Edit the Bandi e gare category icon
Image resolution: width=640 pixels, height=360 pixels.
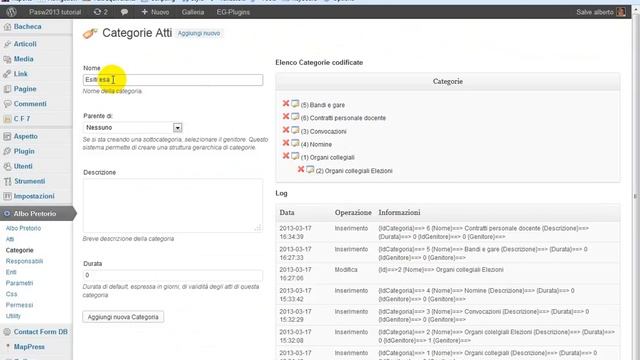295,104
